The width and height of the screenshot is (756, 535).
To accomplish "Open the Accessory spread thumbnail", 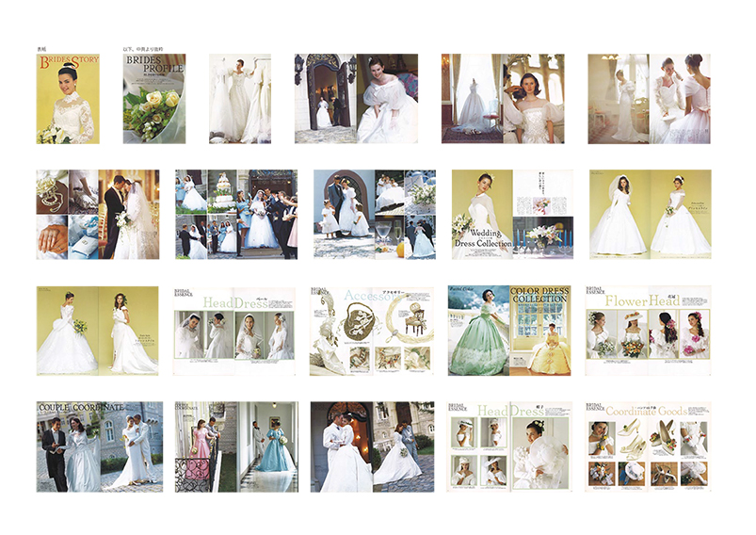I will (x=372, y=331).
